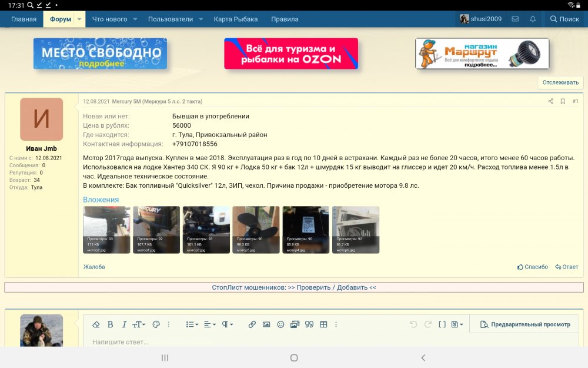Go to the Правила menu item
Image resolution: width=588 pixels, height=368 pixels.
pyautogui.click(x=285, y=19)
